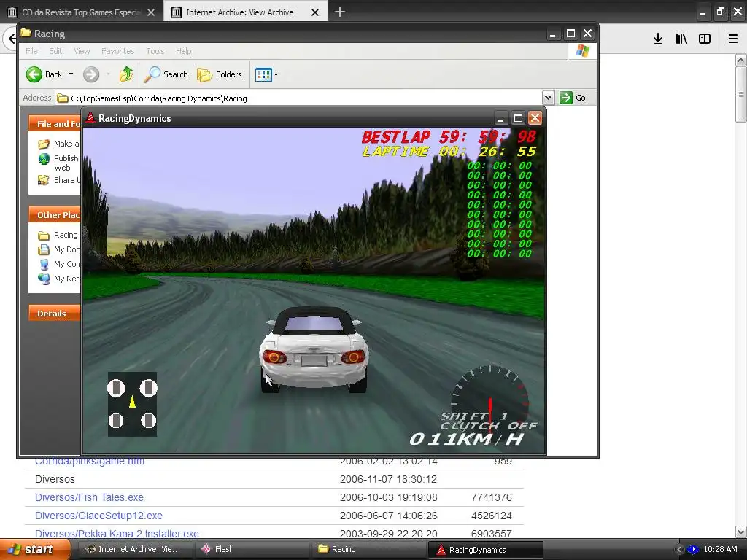Click the browser back arrow button
Screen dimensions: 747x560
(10, 38)
